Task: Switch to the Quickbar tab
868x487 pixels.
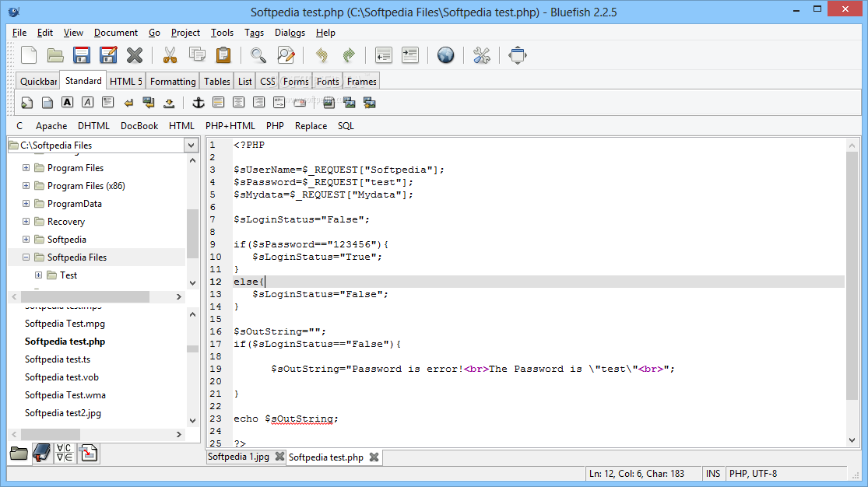Action: coord(38,82)
